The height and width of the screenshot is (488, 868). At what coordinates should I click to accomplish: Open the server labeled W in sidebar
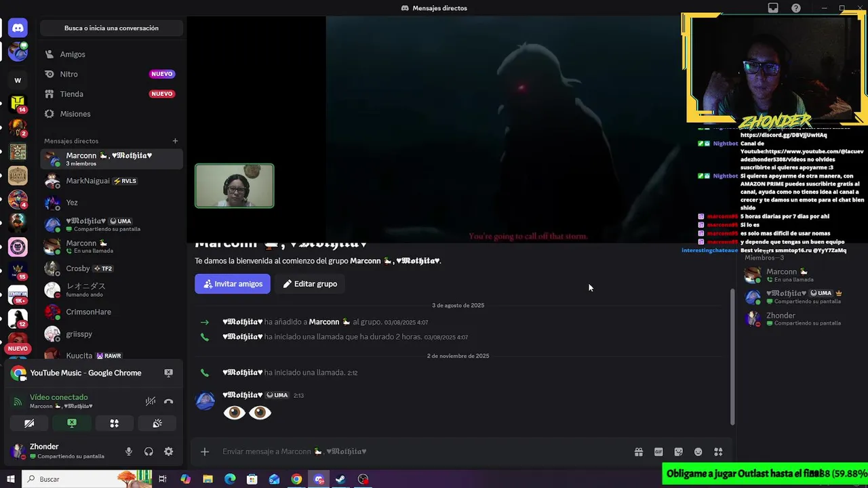pyautogui.click(x=18, y=80)
